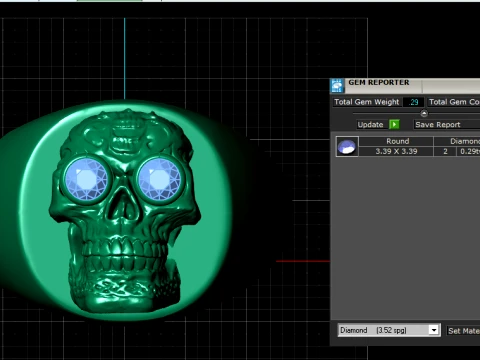
Task: Click the Save Report button
Action: pos(447,125)
